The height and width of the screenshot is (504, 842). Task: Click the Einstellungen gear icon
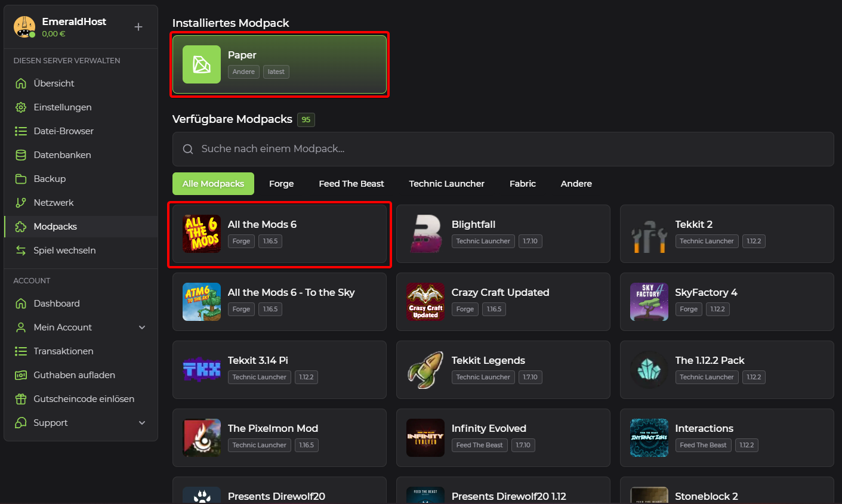coord(21,107)
